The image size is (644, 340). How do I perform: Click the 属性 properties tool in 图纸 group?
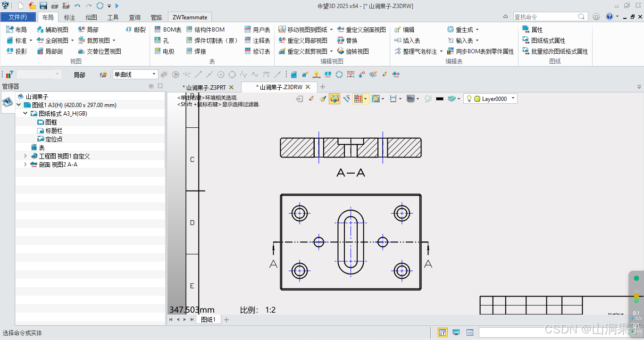533,29
